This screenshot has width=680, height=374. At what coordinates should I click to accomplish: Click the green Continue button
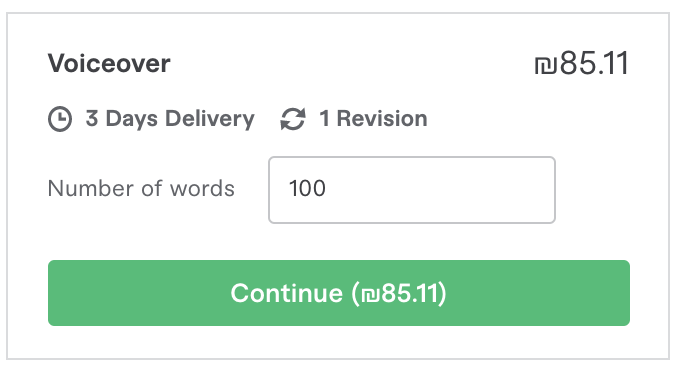coord(339,293)
